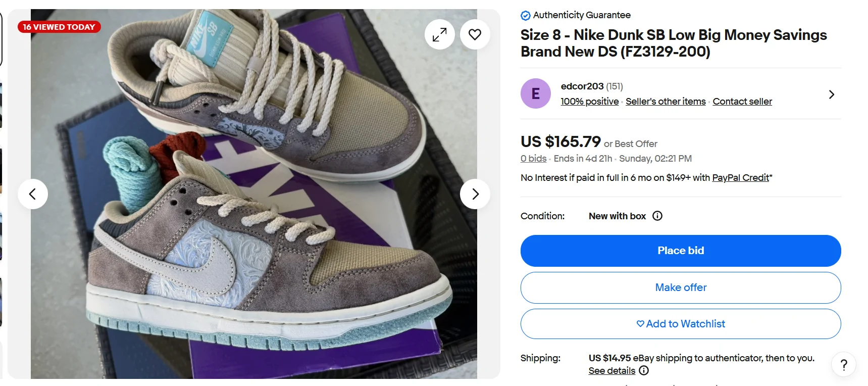The height and width of the screenshot is (386, 868).
Task: Open Seller's other items
Action: tap(665, 101)
